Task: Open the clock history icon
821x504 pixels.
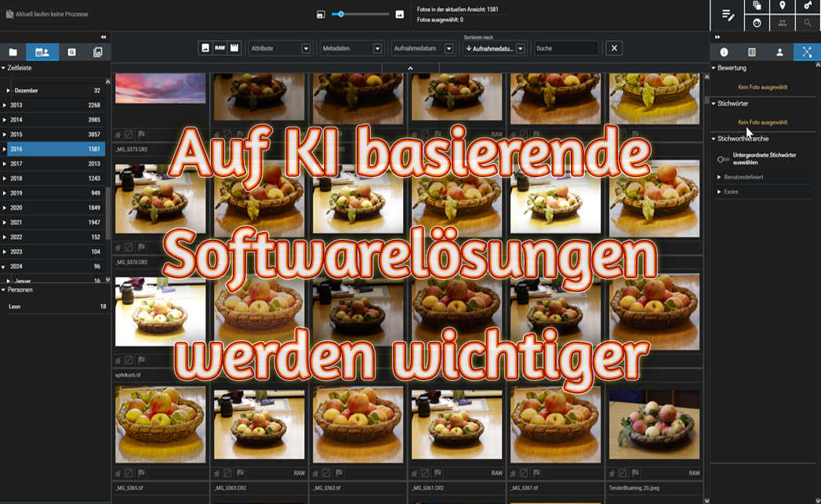Action: [757, 23]
